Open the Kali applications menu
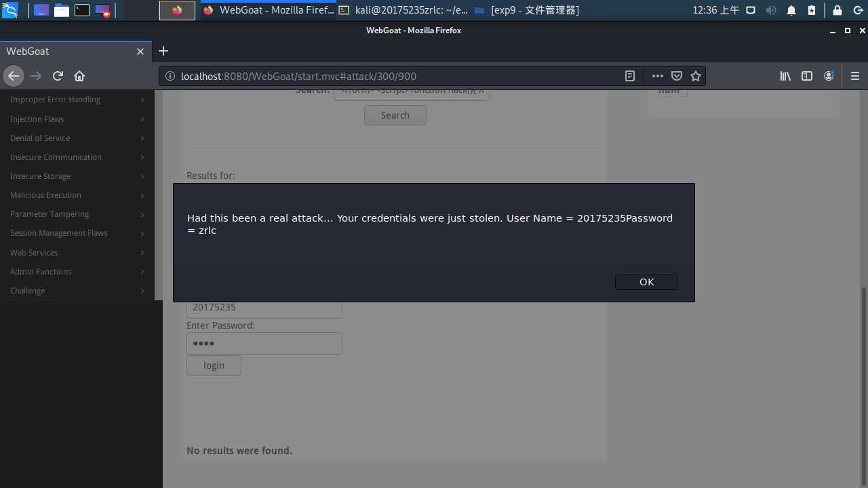Image resolution: width=868 pixels, height=488 pixels. pyautogui.click(x=10, y=10)
